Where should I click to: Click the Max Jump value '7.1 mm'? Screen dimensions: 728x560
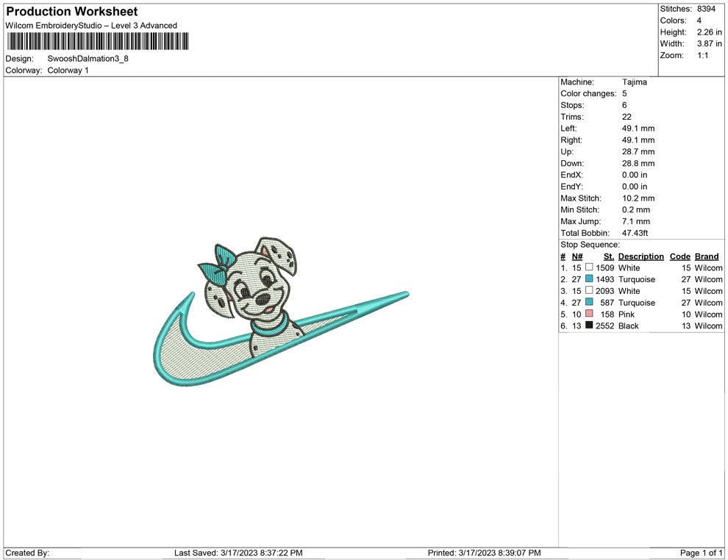coord(636,221)
